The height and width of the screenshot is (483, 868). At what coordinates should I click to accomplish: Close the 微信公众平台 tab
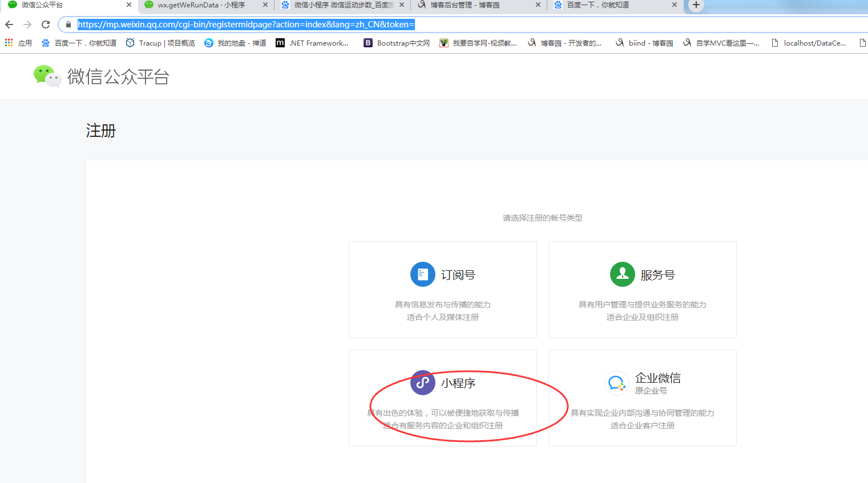point(129,5)
